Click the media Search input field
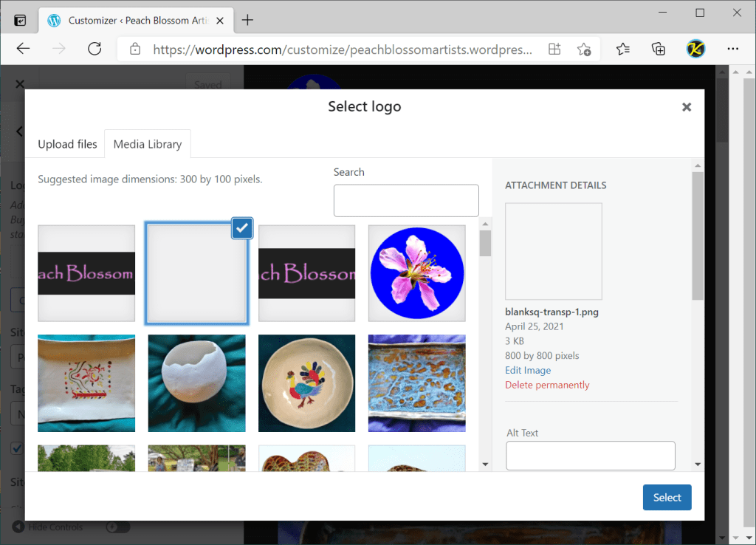 coord(406,200)
